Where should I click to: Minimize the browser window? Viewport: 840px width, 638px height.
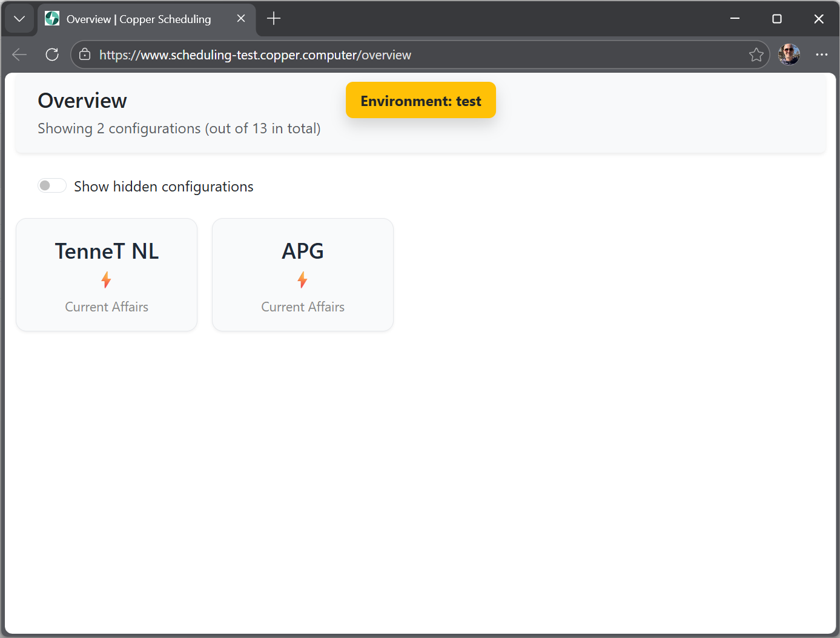(x=735, y=19)
